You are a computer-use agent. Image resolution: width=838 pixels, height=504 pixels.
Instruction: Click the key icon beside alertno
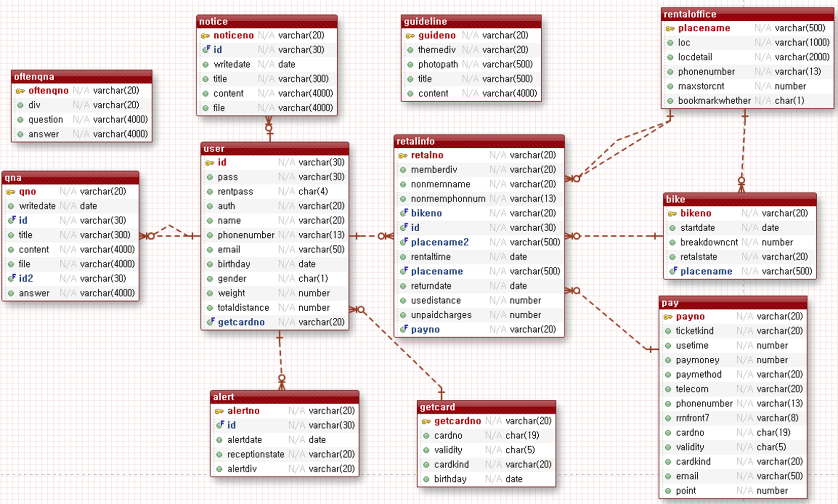[x=219, y=411]
